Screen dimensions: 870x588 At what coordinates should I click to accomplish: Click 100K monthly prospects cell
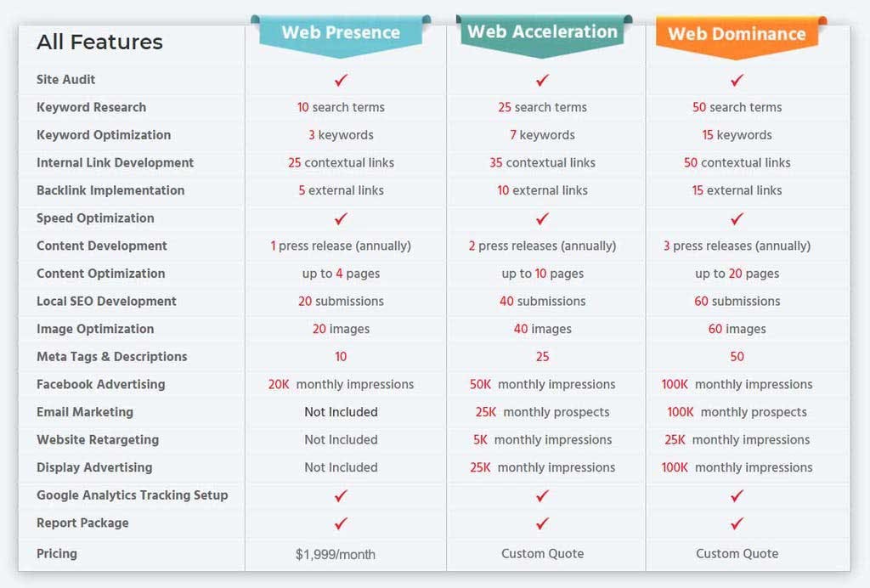737,411
